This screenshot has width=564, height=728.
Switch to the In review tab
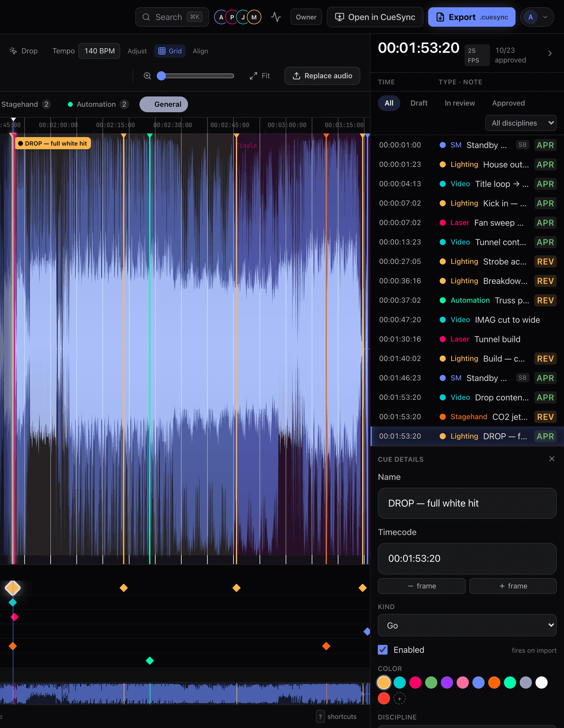pos(460,103)
